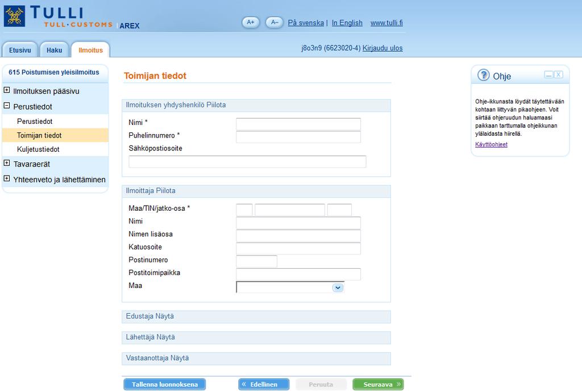This screenshot has height=392, width=582.
Task: Open Perustiedot sub-item in sidebar
Action: click(x=35, y=121)
